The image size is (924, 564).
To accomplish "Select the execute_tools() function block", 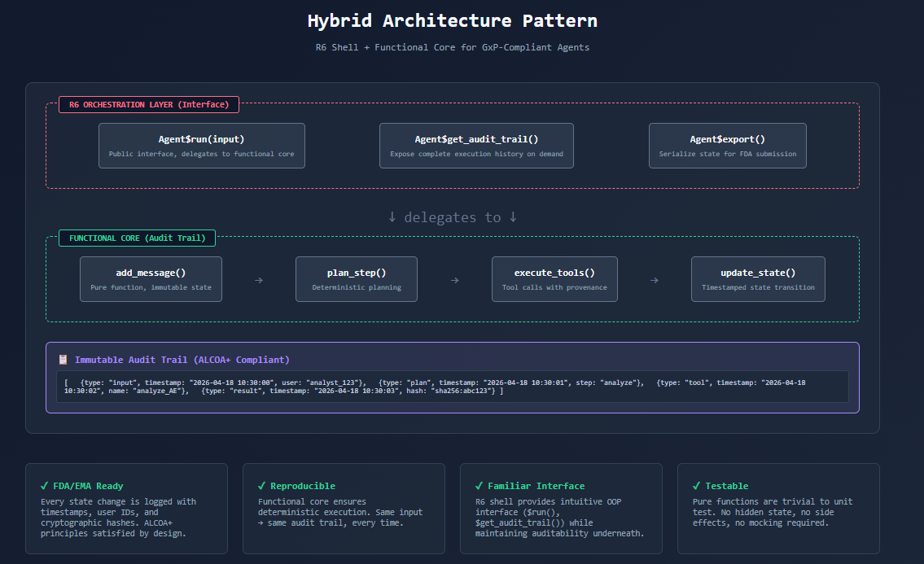I will pyautogui.click(x=554, y=278).
